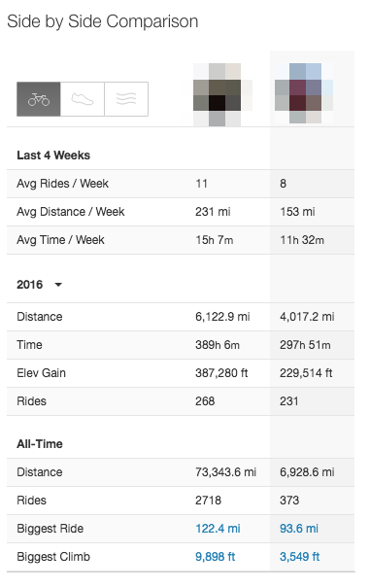This screenshot has width=370, height=588.
Task: Click the 6,122.9 mi distance value
Action: pos(222,317)
